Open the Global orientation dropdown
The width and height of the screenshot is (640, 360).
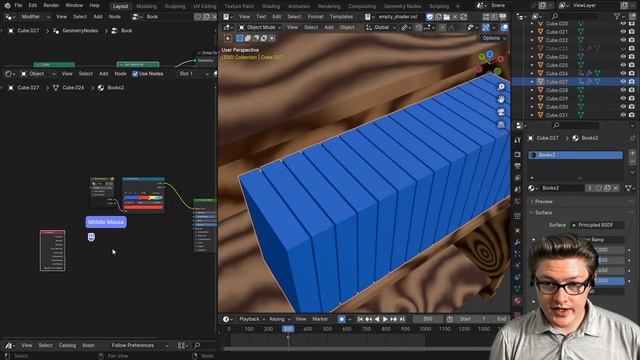pyautogui.click(x=381, y=27)
